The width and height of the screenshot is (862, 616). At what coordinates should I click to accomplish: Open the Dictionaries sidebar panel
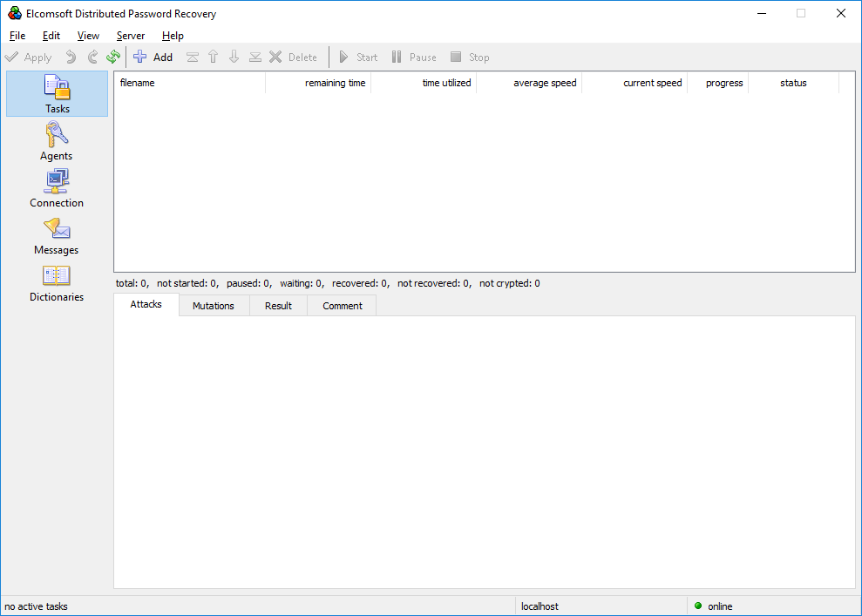coord(57,283)
